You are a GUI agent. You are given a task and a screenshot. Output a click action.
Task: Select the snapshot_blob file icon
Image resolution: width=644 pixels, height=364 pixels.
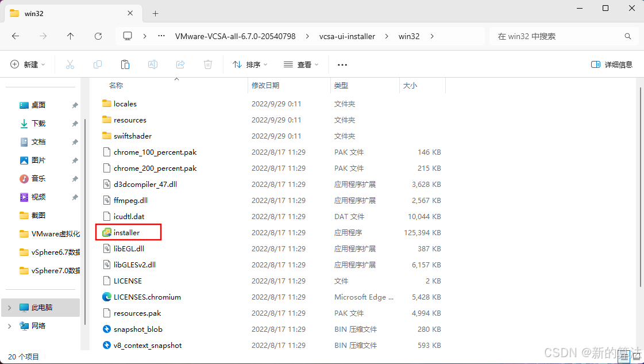[x=107, y=329]
